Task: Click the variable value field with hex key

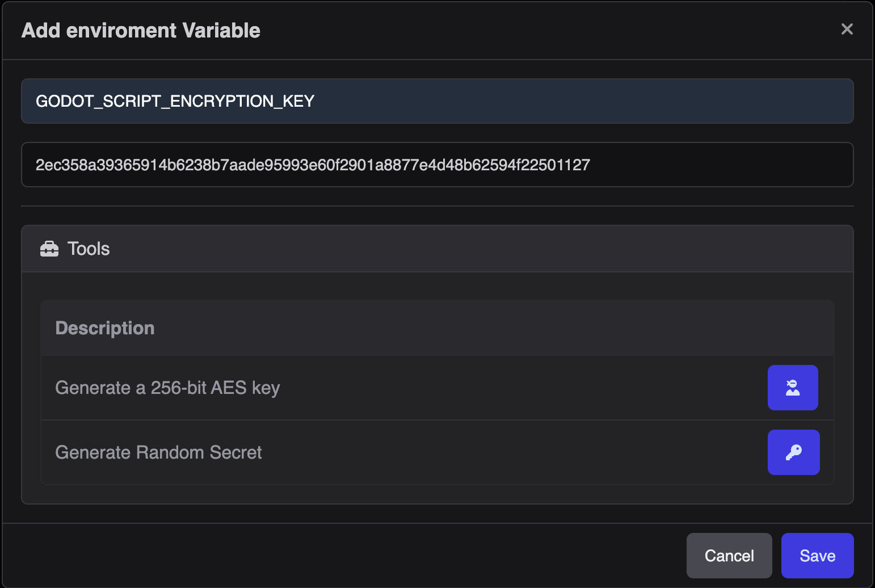Action: [437, 165]
